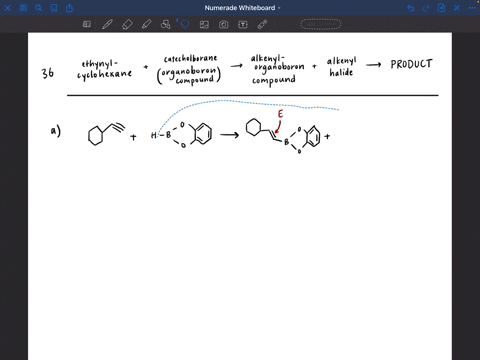Open the camera tool
Screen dimensions: 480x360
(224, 24)
